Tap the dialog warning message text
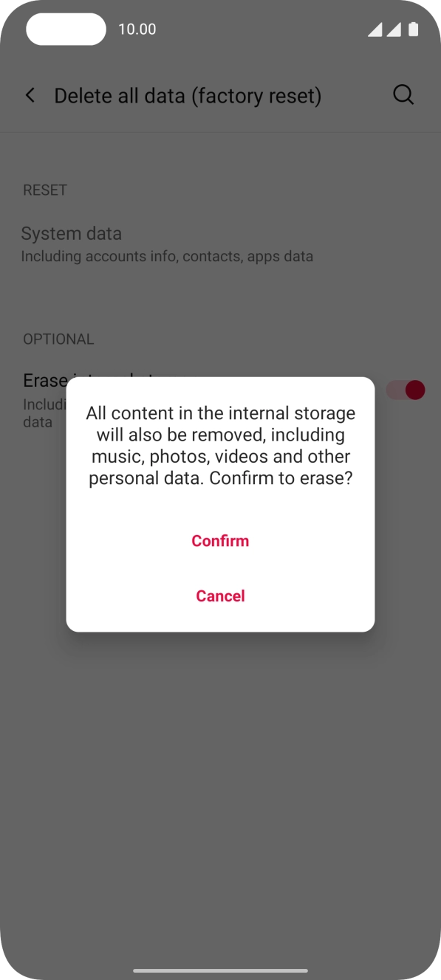441x980 pixels. click(x=220, y=446)
